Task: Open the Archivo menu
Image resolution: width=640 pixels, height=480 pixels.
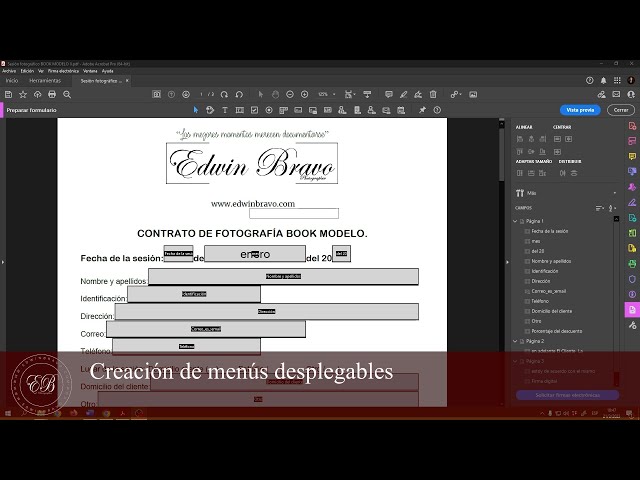Action: tap(9, 71)
